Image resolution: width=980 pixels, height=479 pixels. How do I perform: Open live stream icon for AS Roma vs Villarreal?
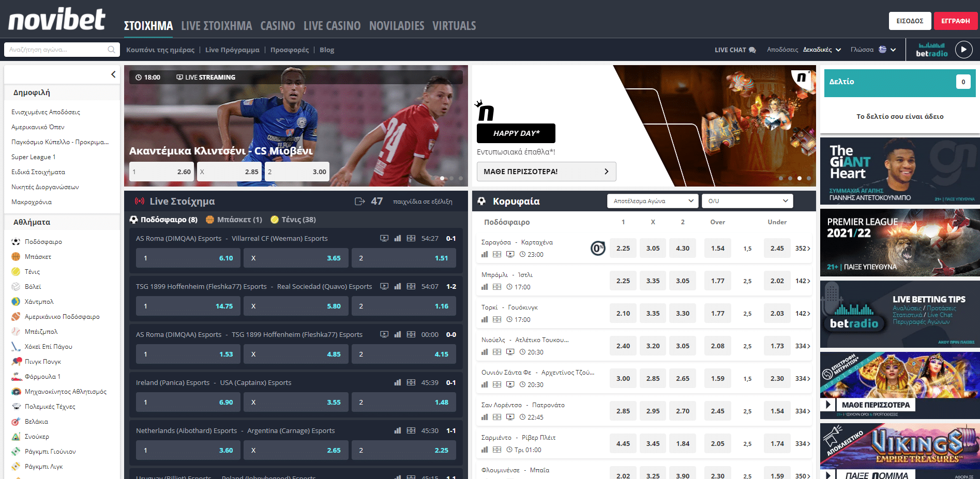(384, 238)
